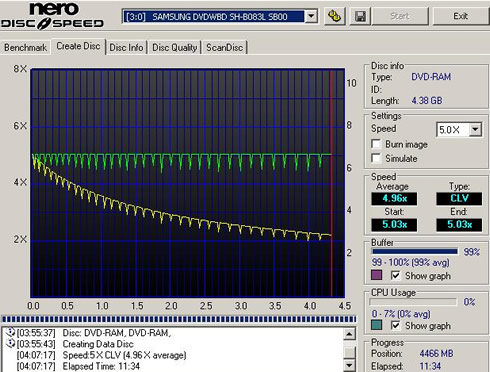Enable the Burn image checkbox
Viewport: 490px width, 372px height.
[376, 144]
